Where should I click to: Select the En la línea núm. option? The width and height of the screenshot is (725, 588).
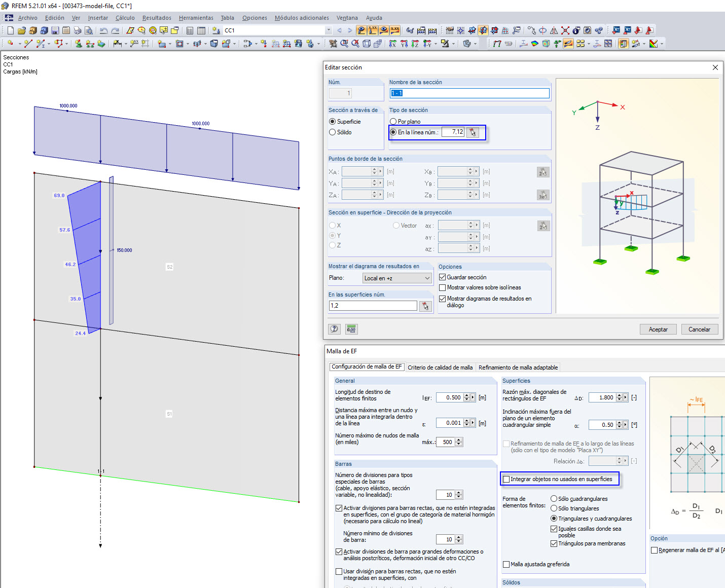click(x=393, y=132)
